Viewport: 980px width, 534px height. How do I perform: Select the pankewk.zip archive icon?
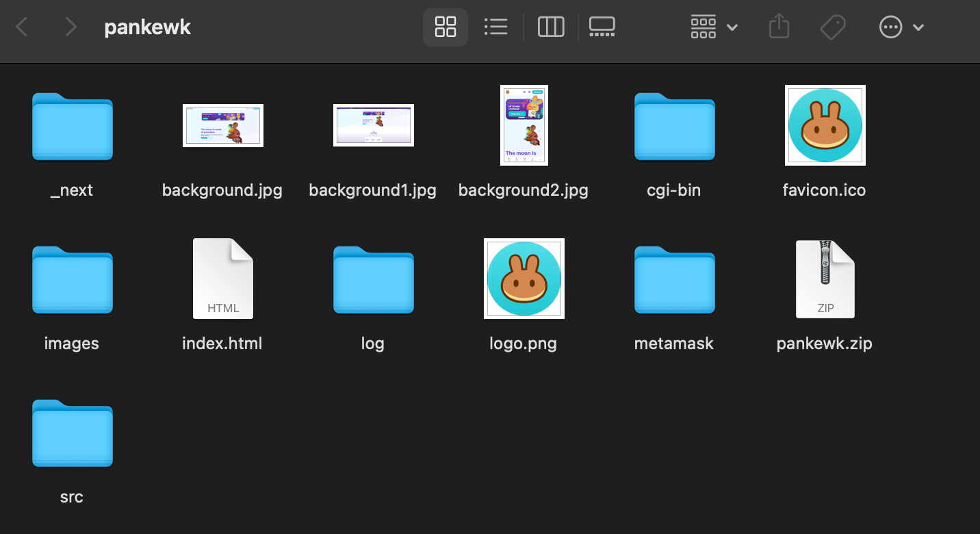click(825, 279)
